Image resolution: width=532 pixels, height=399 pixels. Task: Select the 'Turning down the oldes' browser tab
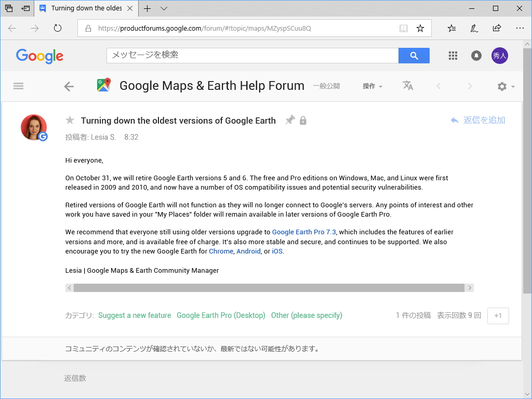click(x=86, y=8)
